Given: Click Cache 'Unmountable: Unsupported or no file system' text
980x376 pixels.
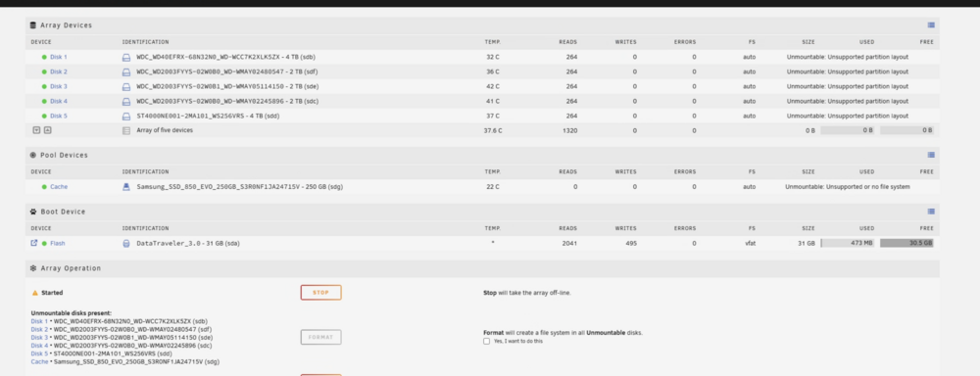Looking at the screenshot, I should coord(848,187).
